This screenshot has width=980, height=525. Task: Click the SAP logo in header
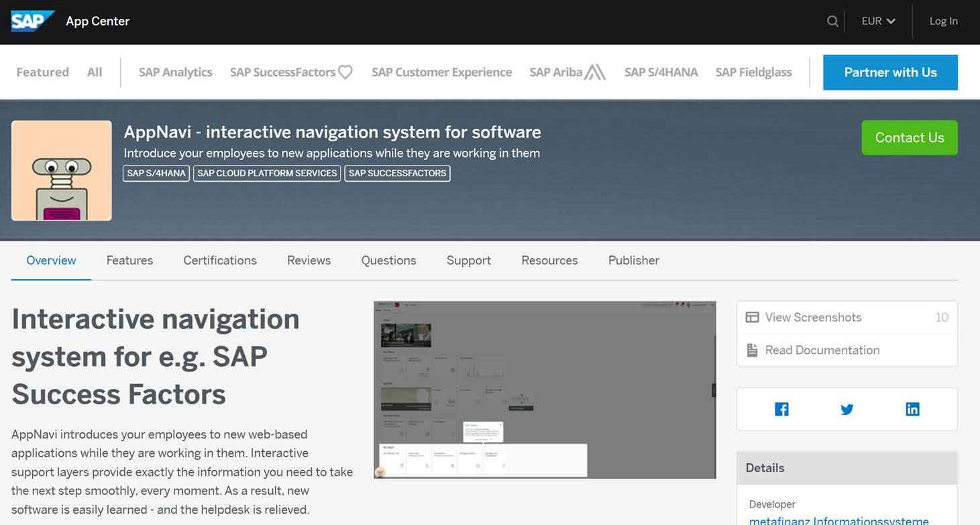click(x=32, y=21)
